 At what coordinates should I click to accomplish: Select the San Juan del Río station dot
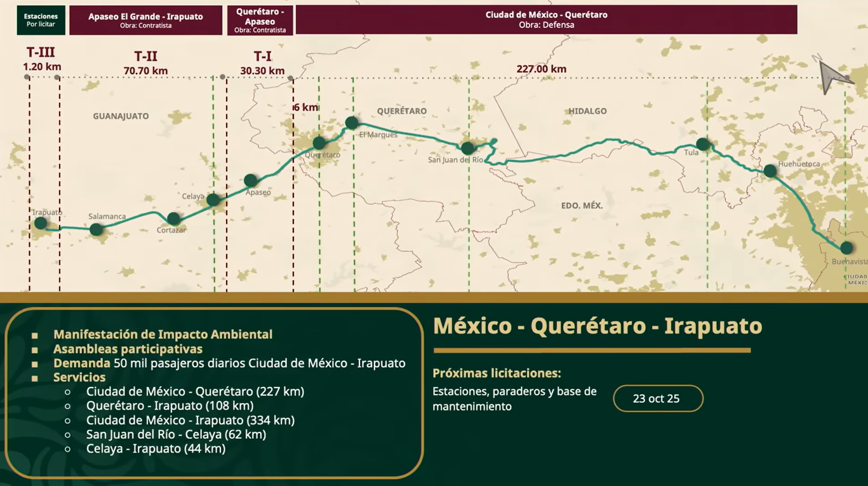pyautogui.click(x=467, y=149)
